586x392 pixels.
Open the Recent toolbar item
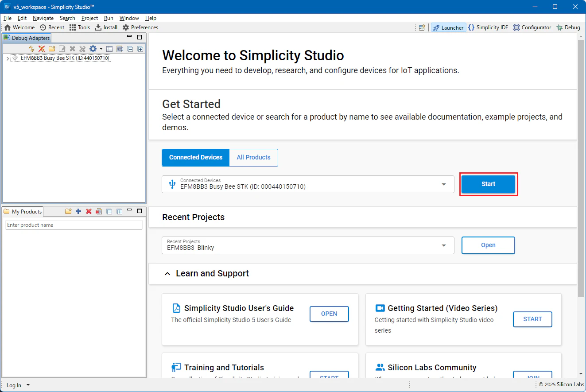click(x=52, y=27)
